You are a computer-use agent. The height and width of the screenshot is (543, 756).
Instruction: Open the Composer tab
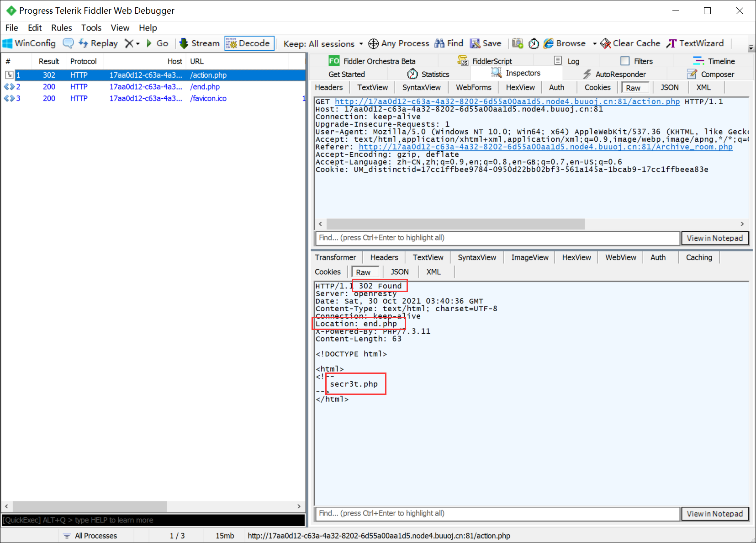coord(711,75)
